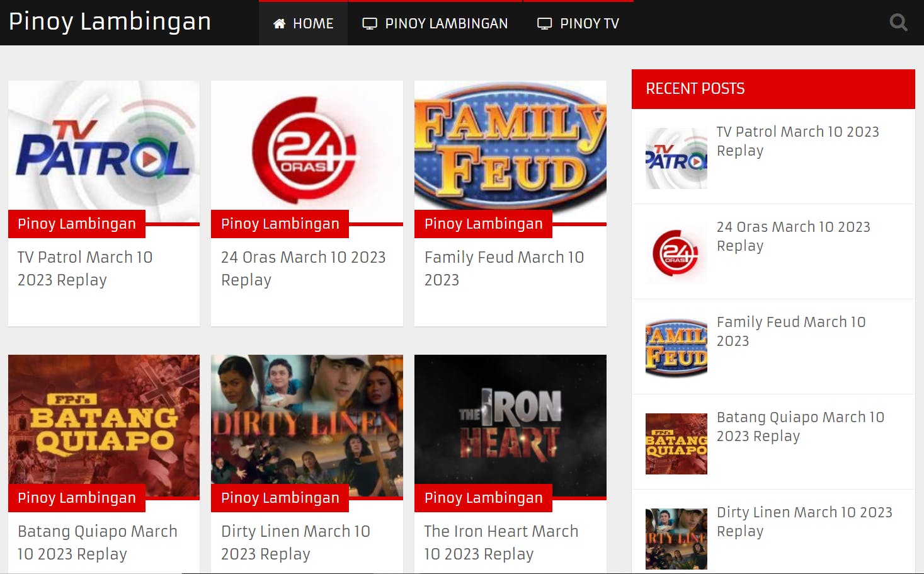The height and width of the screenshot is (574, 924).
Task: Click the 24 Oras logo thumbnail
Action: (307, 151)
